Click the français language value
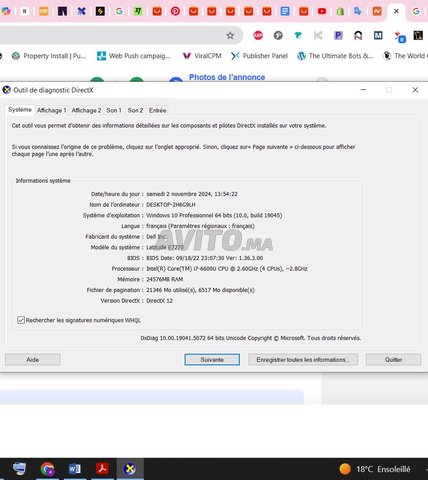428x480 pixels. pos(200,226)
